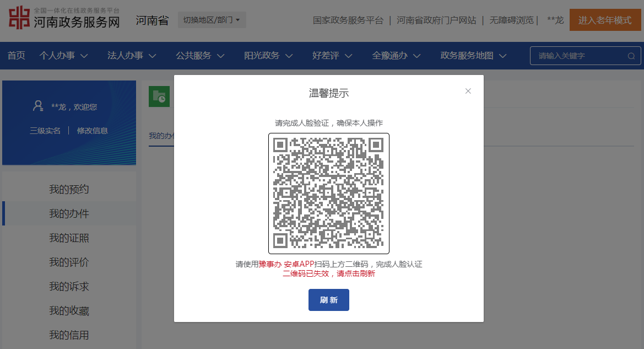Screen dimensions: 644x349
Task: Open the 国家政务服务平台 link
Action: click(x=348, y=20)
